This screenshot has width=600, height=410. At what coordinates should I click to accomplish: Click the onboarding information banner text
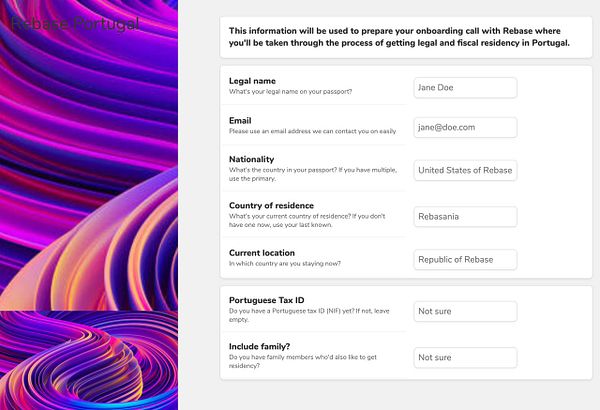(399, 37)
